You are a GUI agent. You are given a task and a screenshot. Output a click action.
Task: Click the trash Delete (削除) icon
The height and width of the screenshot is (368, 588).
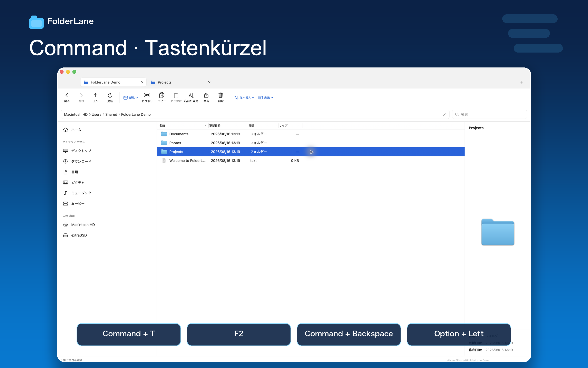click(x=221, y=95)
